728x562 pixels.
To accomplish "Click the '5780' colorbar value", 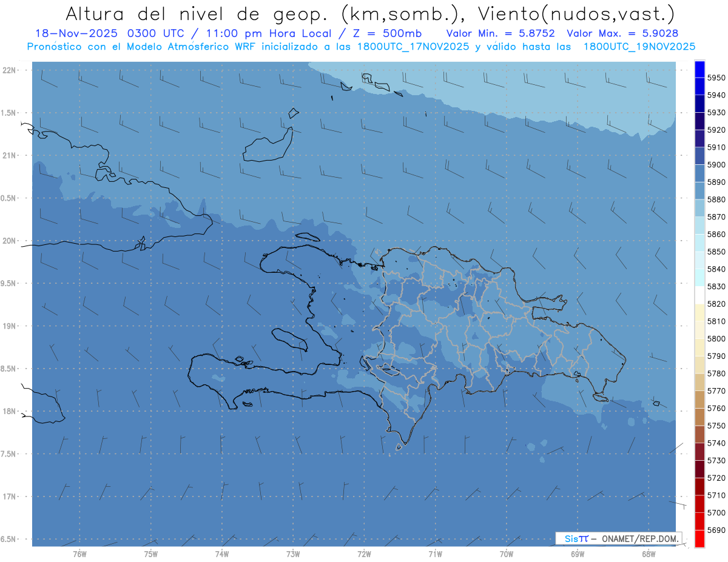I will tap(717, 373).
